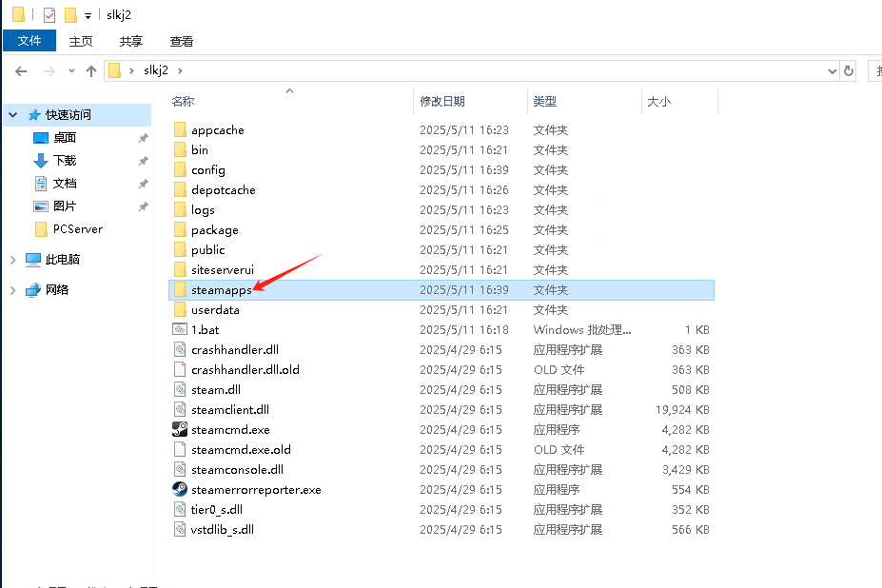The image size is (882, 588).
Task: Open the recent locations dropdown
Action: (x=71, y=71)
